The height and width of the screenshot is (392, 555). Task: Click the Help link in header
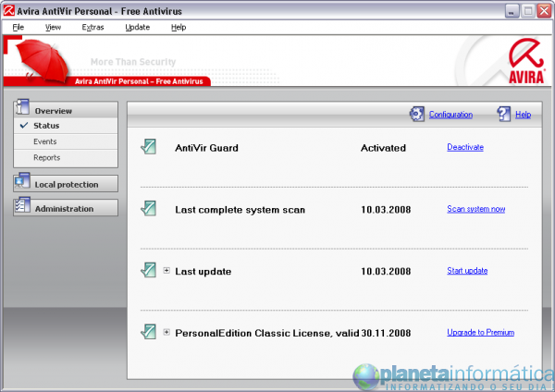(524, 115)
